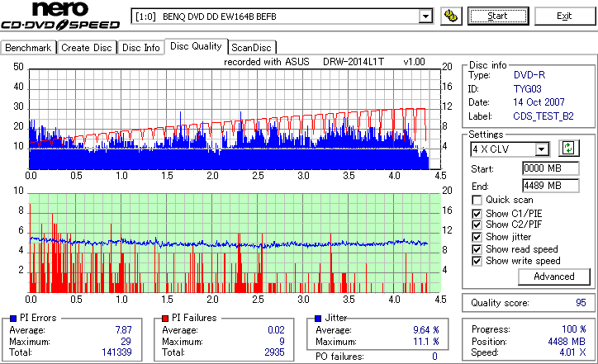Click Progress 100 % value
Viewport: 598px width, 364px height.
point(574,329)
